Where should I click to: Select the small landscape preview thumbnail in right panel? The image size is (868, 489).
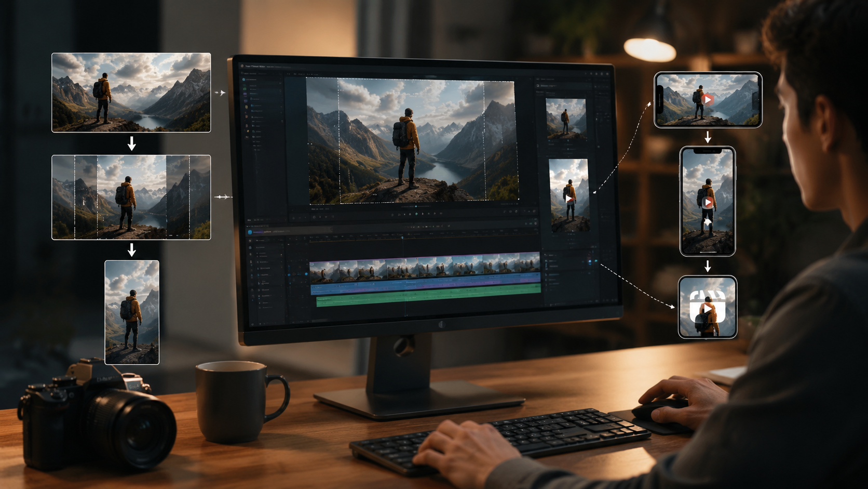click(566, 119)
